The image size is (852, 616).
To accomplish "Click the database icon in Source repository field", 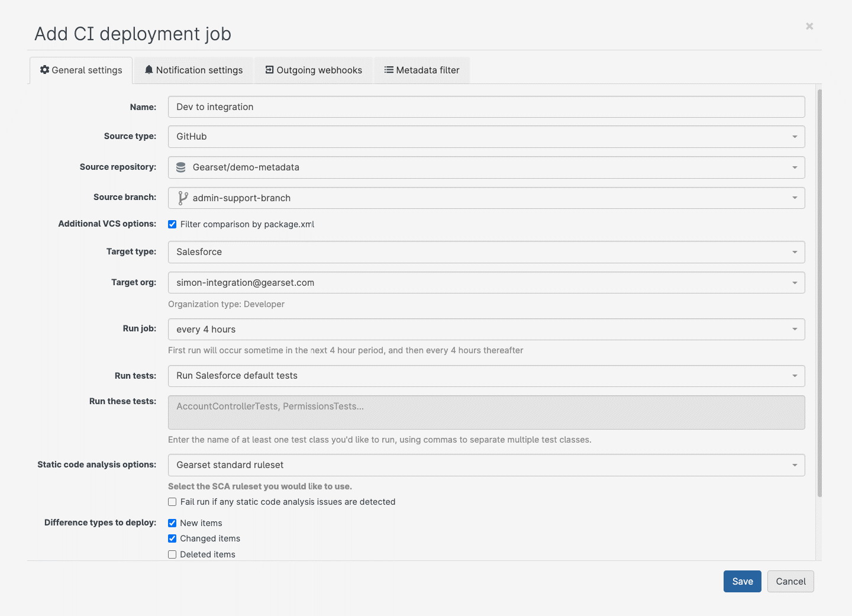I will point(181,167).
